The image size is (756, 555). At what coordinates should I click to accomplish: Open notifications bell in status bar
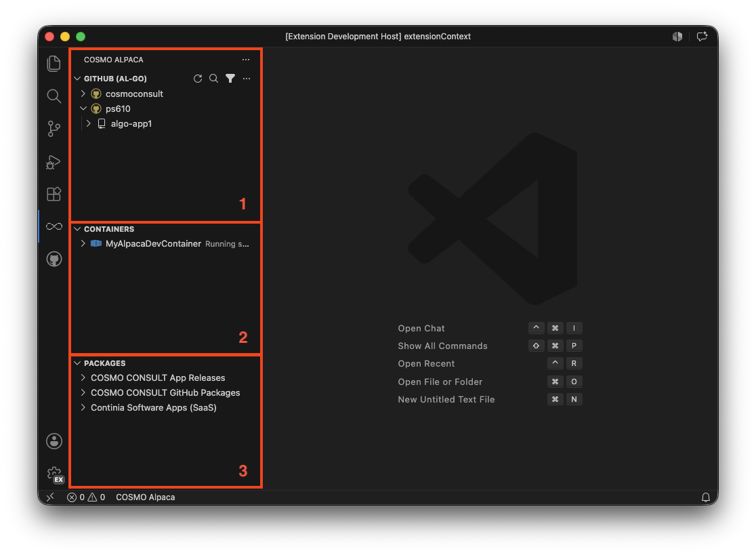705,497
